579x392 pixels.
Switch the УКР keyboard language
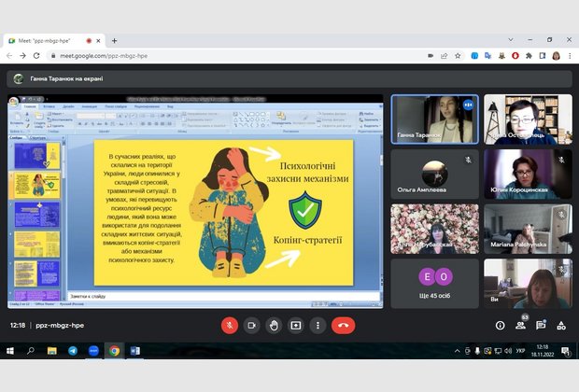pos(520,351)
